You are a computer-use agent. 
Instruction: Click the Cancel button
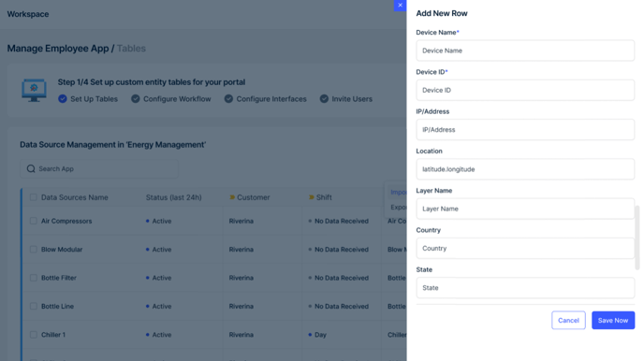pyautogui.click(x=568, y=321)
